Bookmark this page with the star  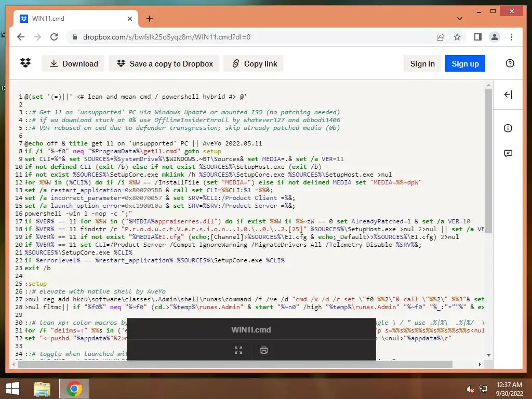point(457,37)
